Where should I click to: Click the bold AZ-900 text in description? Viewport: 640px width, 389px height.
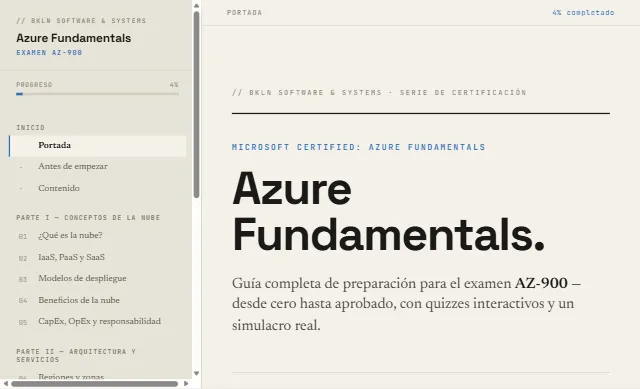click(541, 283)
